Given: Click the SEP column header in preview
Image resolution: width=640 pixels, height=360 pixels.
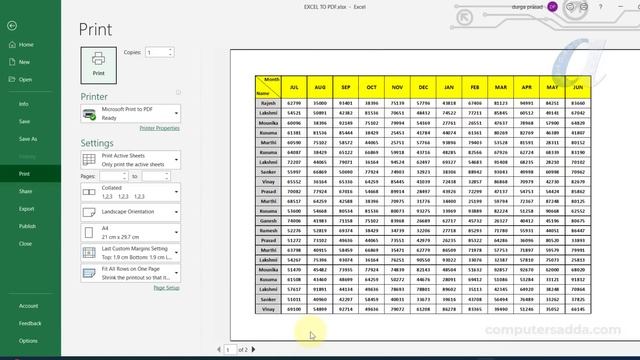Looking at the screenshot, I should coord(346,87).
